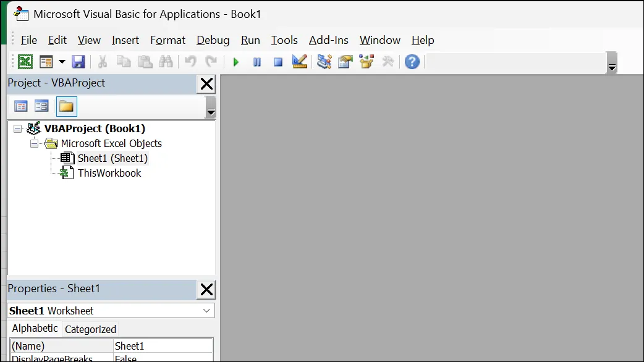Click View Object button in Project pane
644x362 pixels.
(x=41, y=107)
